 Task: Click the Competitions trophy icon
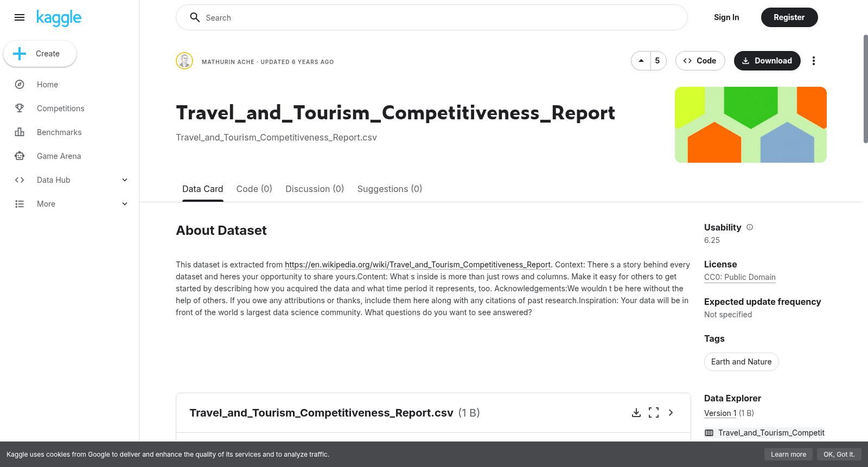coord(20,108)
